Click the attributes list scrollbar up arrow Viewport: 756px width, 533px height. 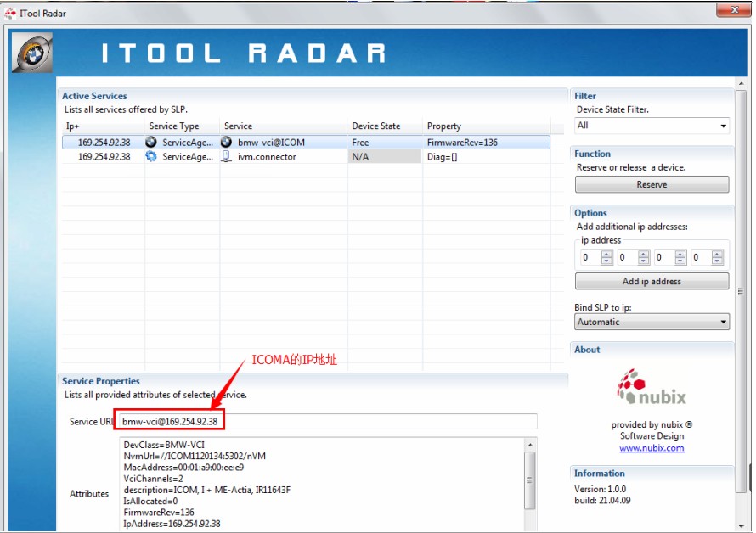530,445
